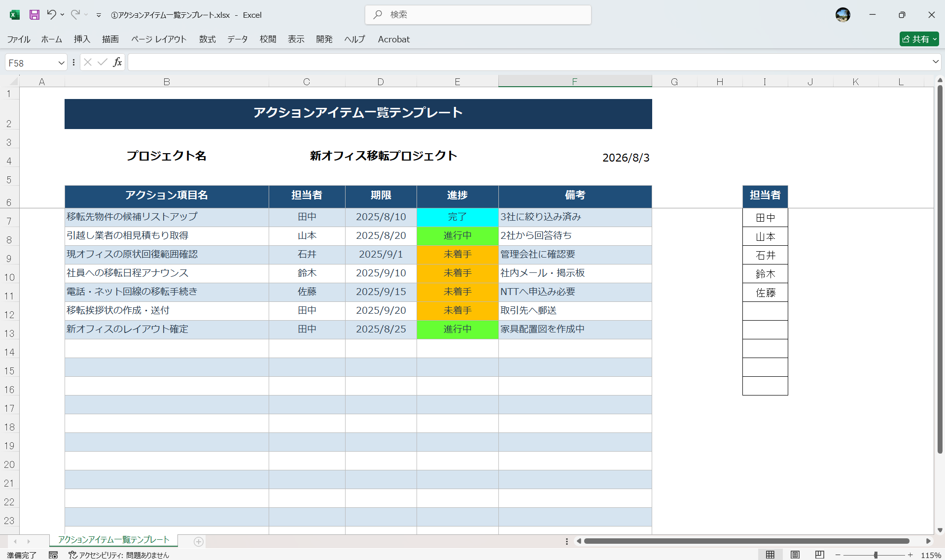This screenshot has height=560, width=945.
Task: Expand the formula bar chevron
Action: tap(935, 62)
